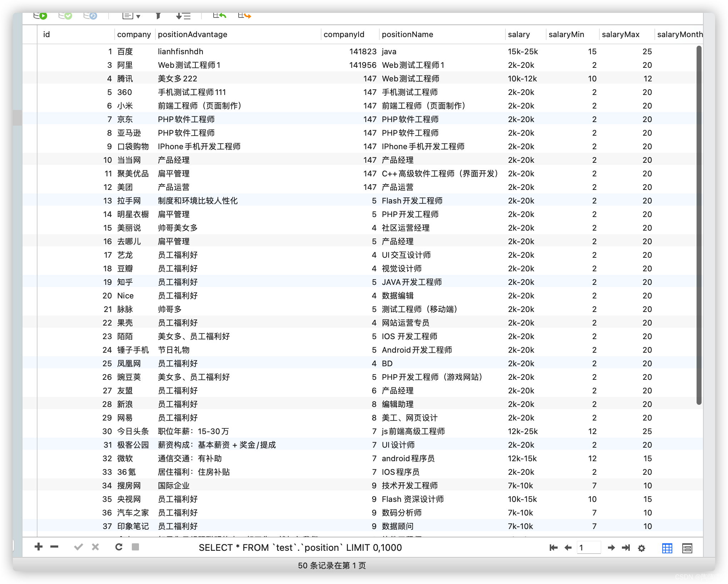Roll back the current transaction

(x=90, y=15)
